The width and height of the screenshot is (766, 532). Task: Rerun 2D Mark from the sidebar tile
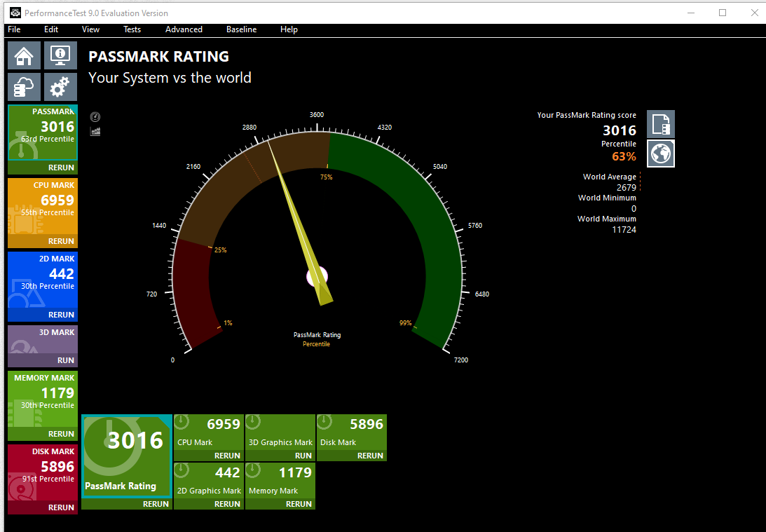(x=43, y=315)
